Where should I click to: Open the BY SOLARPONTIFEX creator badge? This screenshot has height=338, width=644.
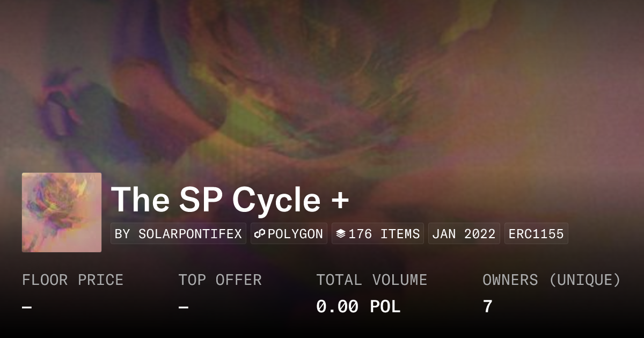pos(178,234)
